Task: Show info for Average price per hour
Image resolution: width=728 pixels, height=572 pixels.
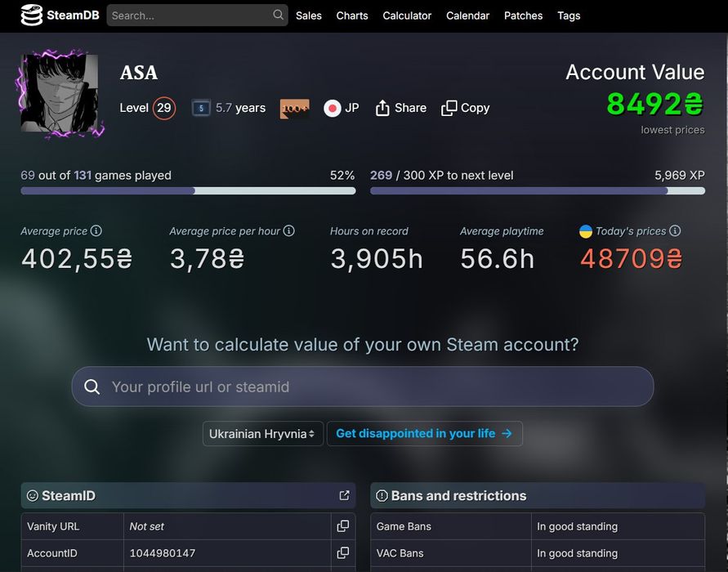Action: (x=288, y=230)
